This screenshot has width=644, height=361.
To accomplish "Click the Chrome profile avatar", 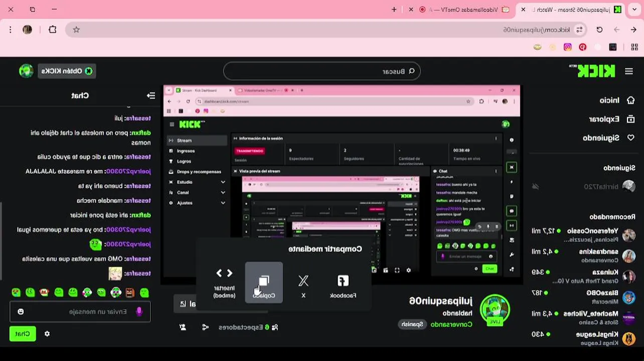I will point(28,30).
